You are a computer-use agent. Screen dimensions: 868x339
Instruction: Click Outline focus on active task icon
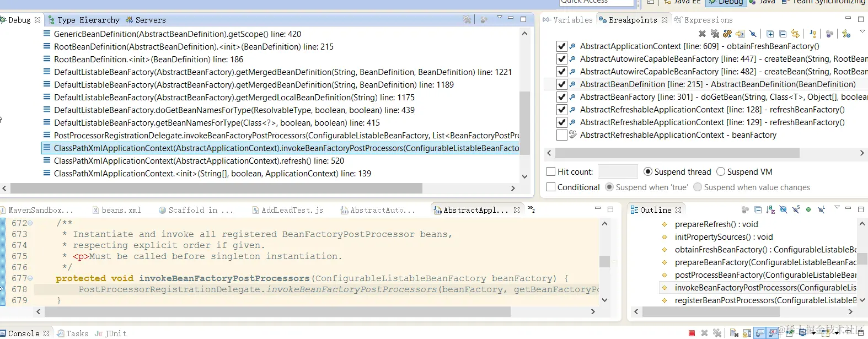click(x=745, y=210)
